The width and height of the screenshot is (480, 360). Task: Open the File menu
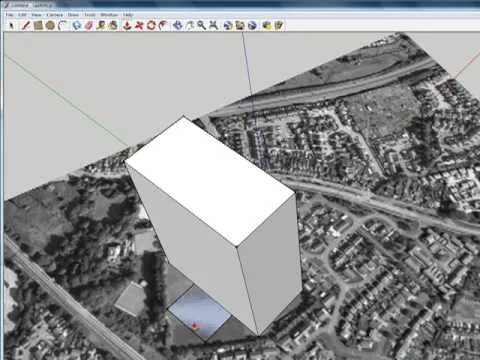click(x=9, y=15)
